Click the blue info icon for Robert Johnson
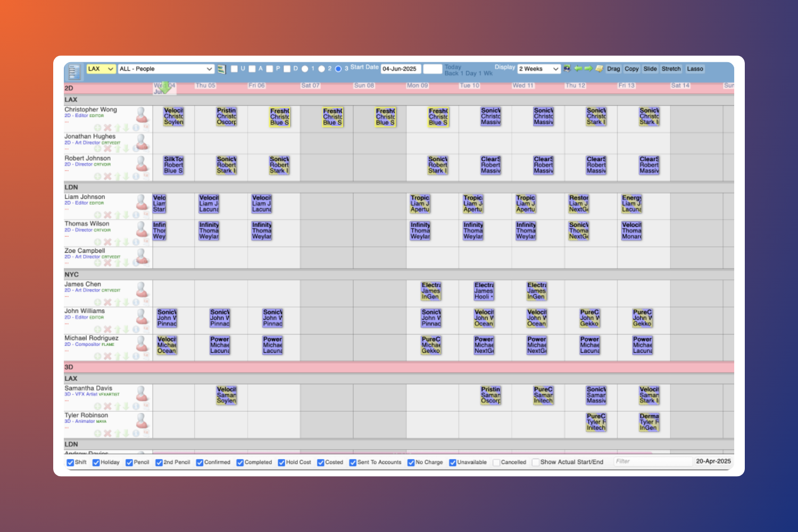This screenshot has width=798, height=532. click(x=136, y=177)
